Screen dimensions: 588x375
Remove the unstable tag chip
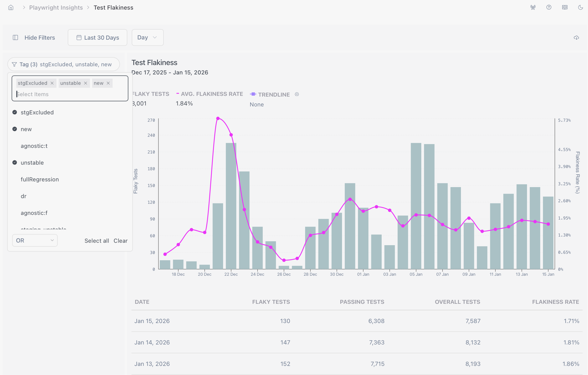(85, 83)
